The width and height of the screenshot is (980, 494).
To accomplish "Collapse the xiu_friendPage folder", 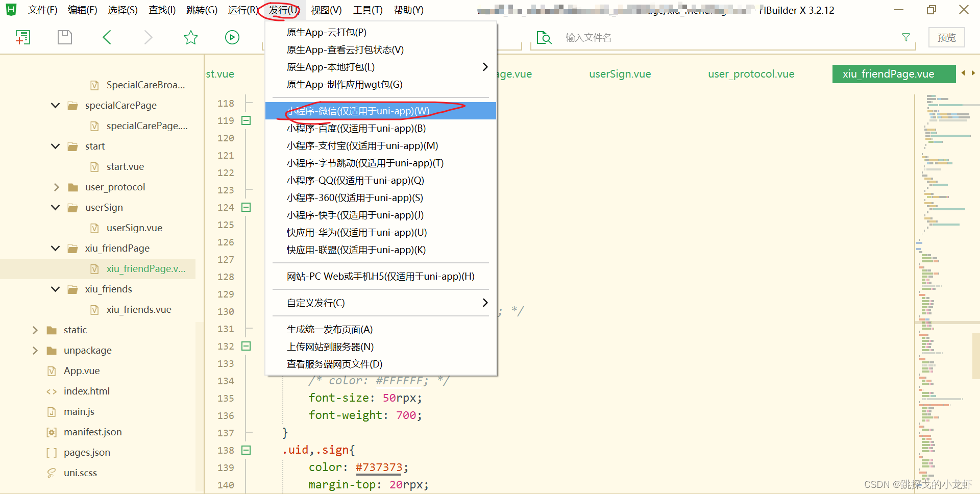I will 56,249.
